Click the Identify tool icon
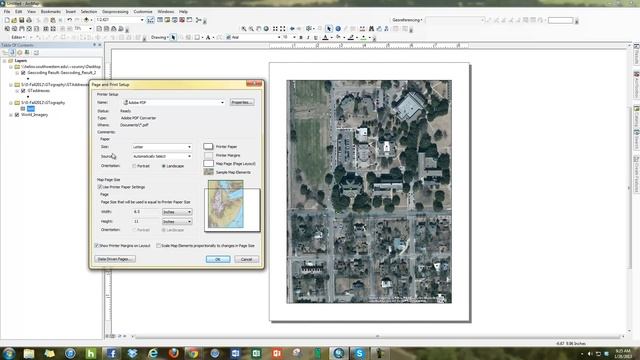 [x=338, y=29]
